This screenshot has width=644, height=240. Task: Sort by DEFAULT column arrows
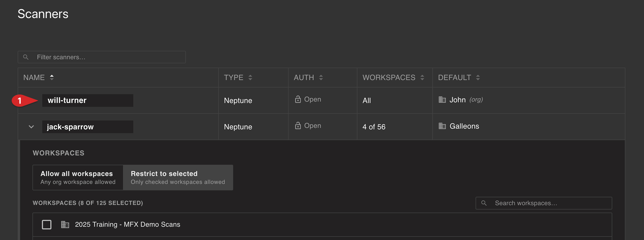(478, 77)
